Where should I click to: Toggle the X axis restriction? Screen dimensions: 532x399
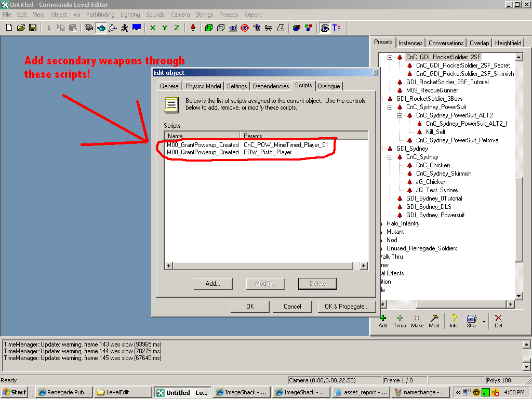(153, 28)
